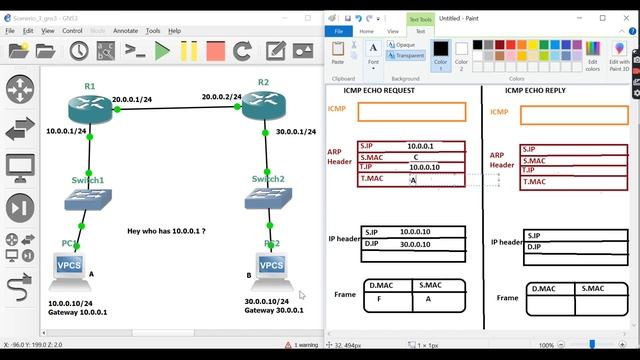Open the Edit menu in GNS3
The height and width of the screenshot is (360, 640).
(28, 31)
